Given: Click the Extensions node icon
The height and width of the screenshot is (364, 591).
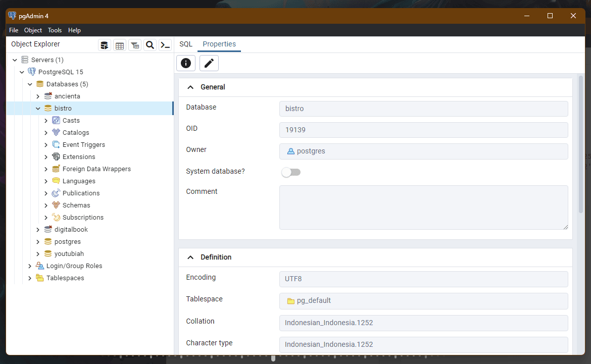Looking at the screenshot, I should (x=56, y=157).
